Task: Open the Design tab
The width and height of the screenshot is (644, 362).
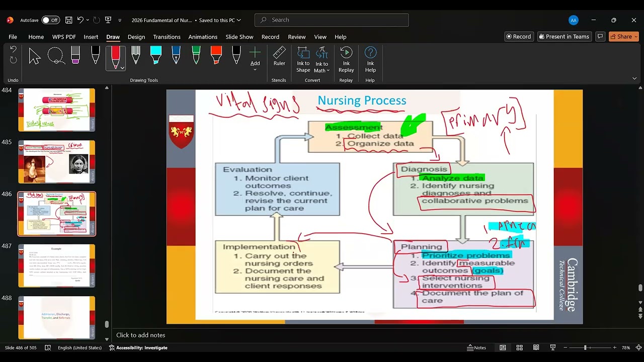Action: pos(136,37)
